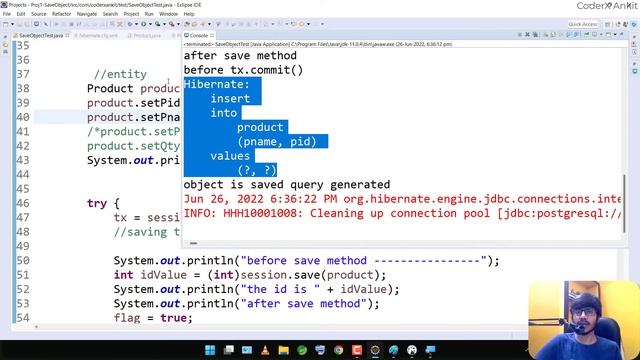Open the Run menu
This screenshot has height=360, width=640.
[149, 14]
